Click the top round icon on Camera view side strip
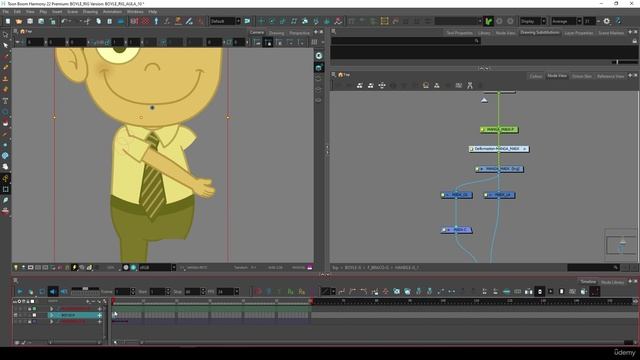 pos(319,56)
